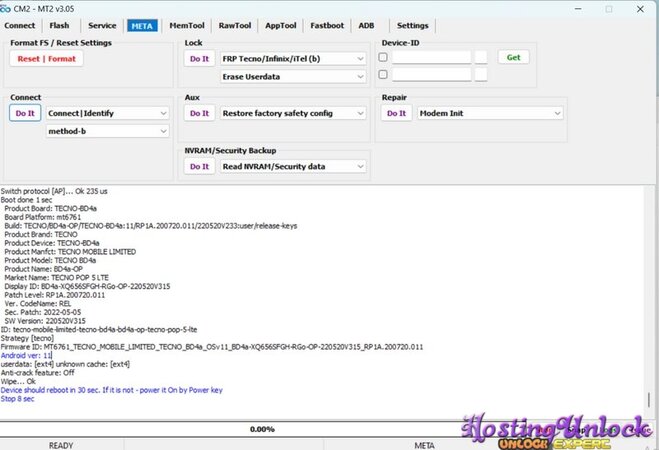
Task: Select the Fastboot tab
Action: click(325, 25)
